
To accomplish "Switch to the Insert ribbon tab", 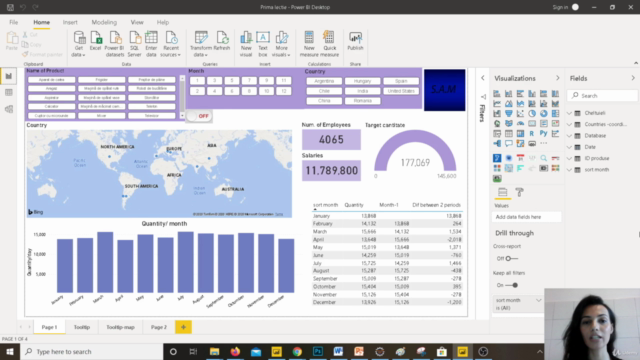I will pos(70,22).
